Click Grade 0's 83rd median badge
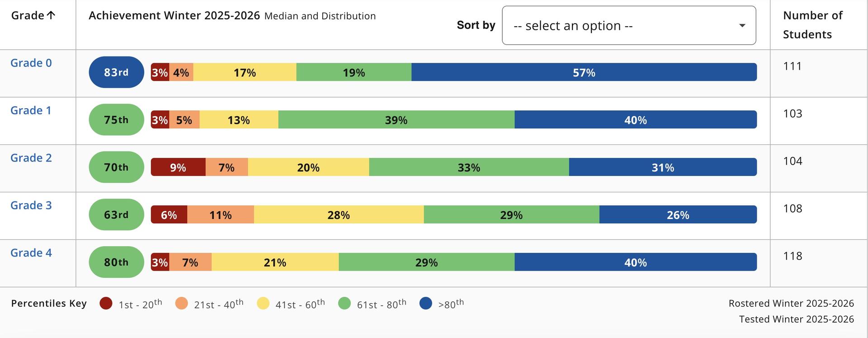 116,72
